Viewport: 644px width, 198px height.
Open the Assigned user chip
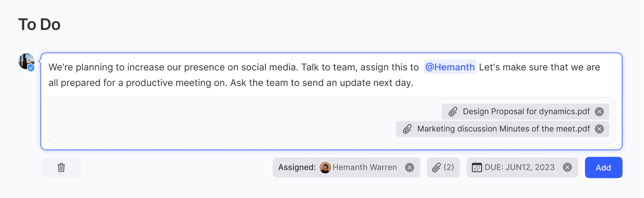click(x=347, y=168)
